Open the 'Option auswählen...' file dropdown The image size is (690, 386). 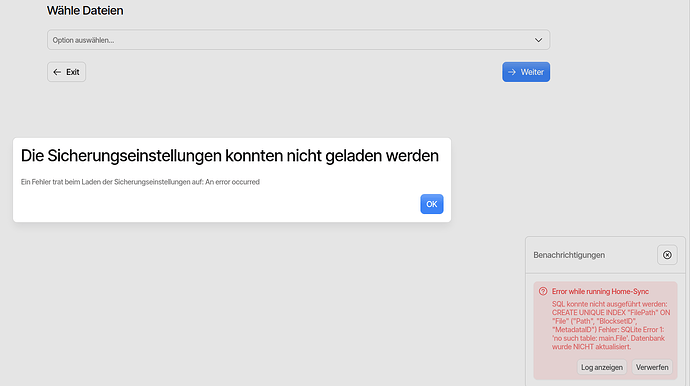298,40
